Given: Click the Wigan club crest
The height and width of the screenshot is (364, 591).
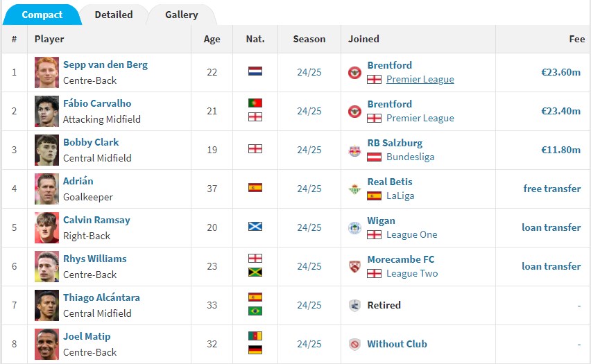Looking at the screenshot, I should (x=355, y=227).
